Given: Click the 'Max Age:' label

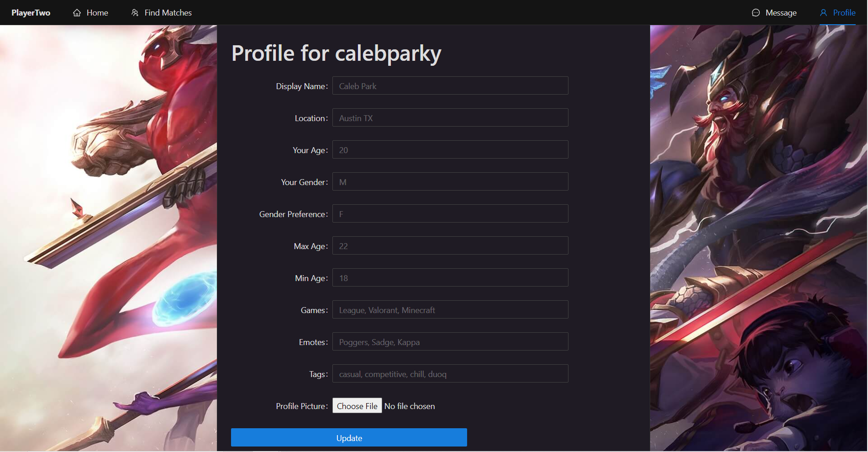Looking at the screenshot, I should (x=311, y=246).
